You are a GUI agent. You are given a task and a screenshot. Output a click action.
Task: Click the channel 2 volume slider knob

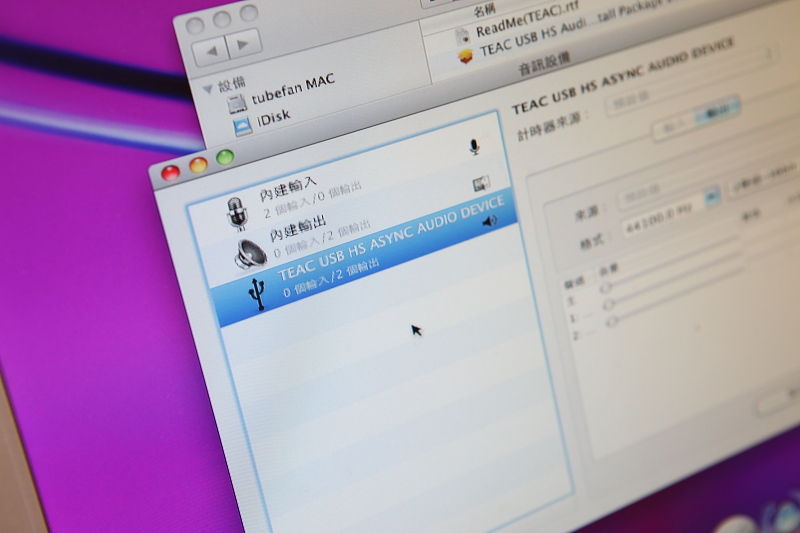(x=613, y=321)
